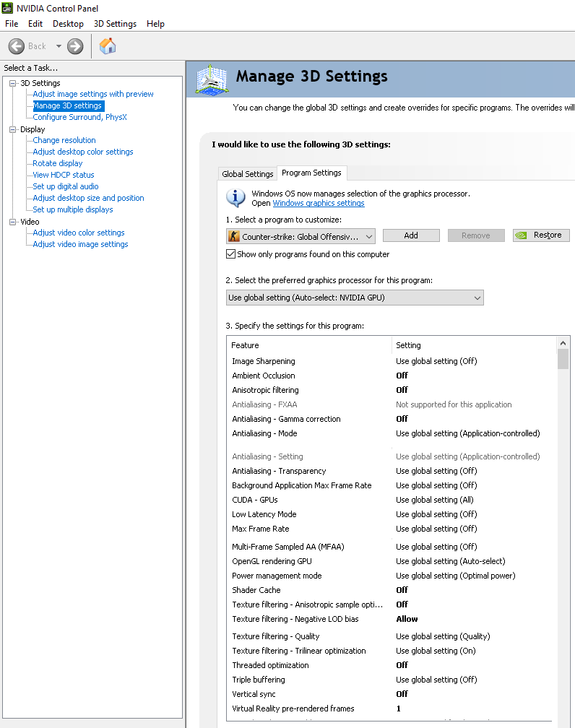The width and height of the screenshot is (575, 728).
Task: Open the Help menu
Action: pyautogui.click(x=155, y=24)
